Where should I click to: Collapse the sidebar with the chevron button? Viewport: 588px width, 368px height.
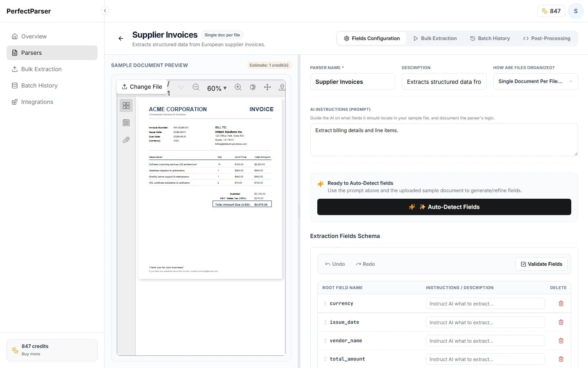[x=105, y=11]
